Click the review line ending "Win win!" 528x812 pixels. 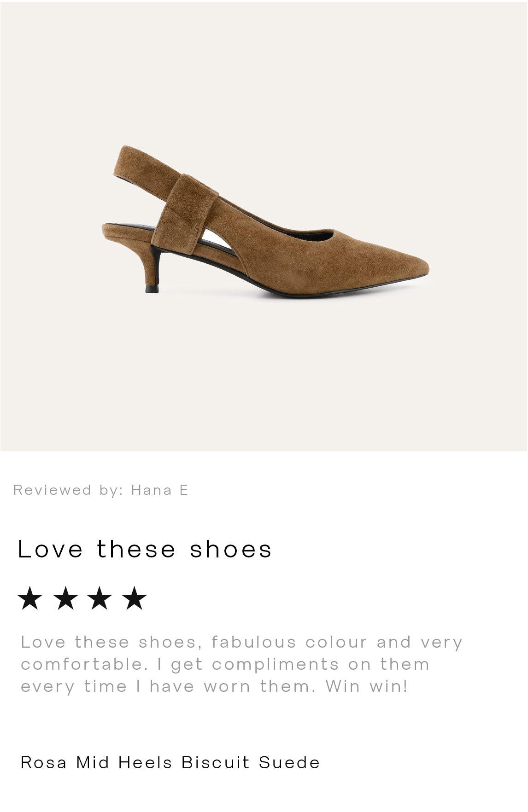214,686
